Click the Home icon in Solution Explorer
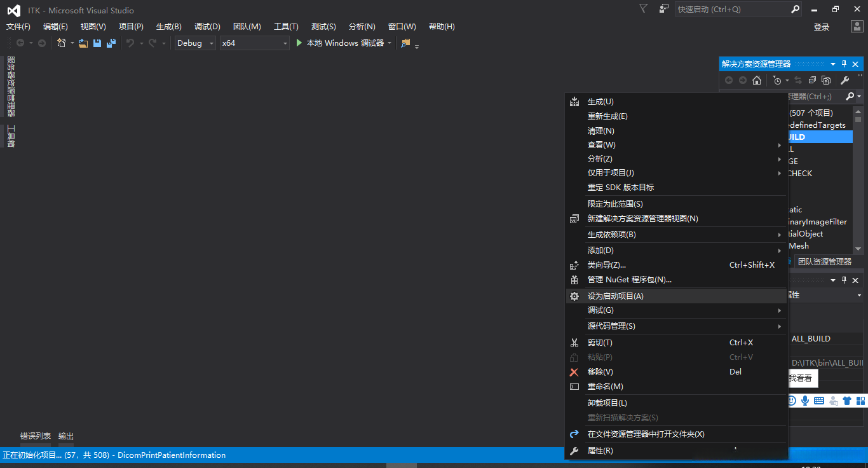The height and width of the screenshot is (468, 868). pyautogui.click(x=757, y=80)
